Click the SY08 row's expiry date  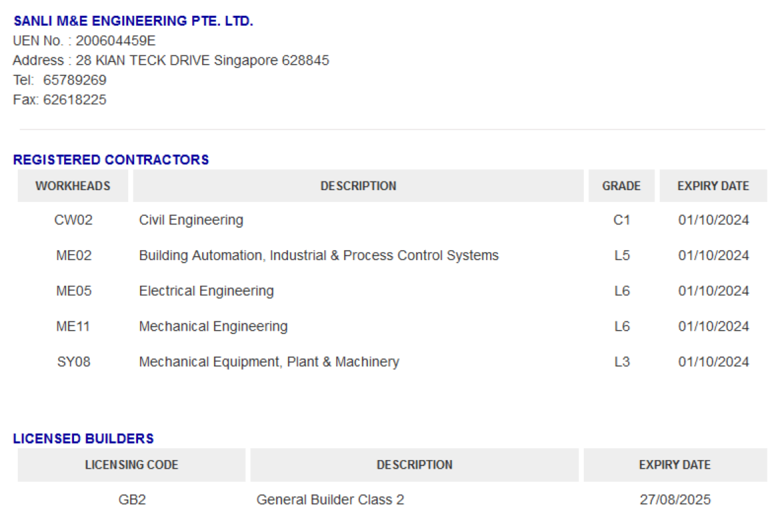(x=713, y=362)
